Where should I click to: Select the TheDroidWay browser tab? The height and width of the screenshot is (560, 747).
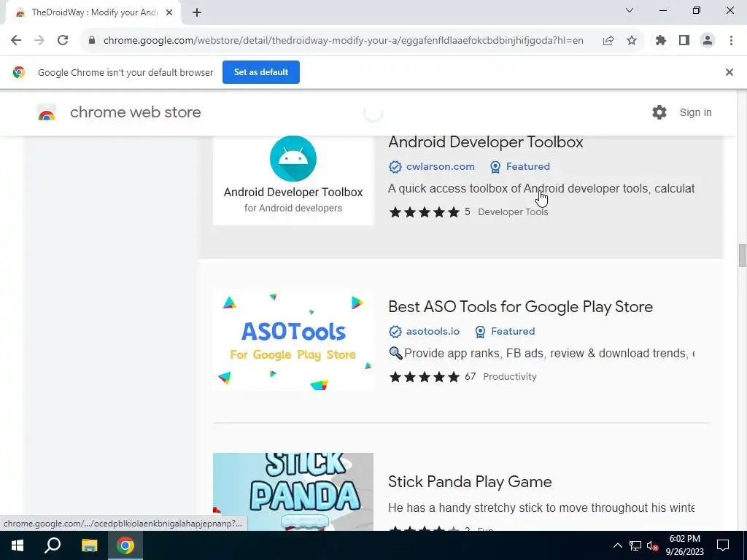pos(93,12)
